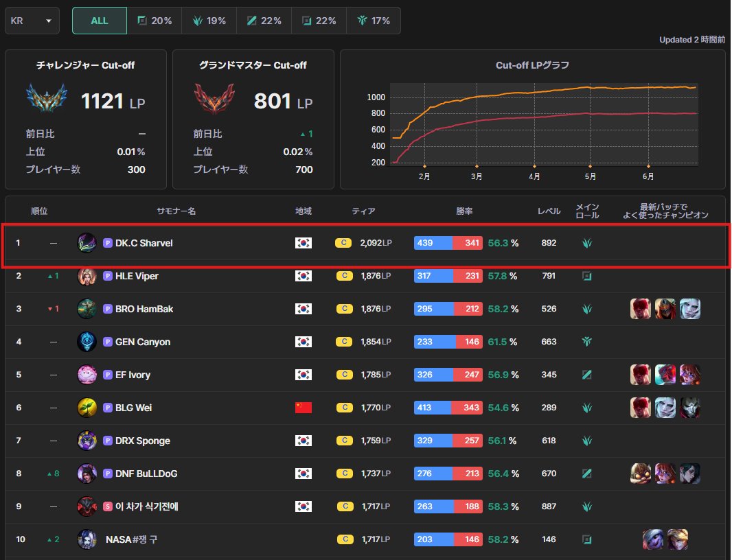
Task: Filter by Bot role at the second 22%
Action: tap(319, 21)
